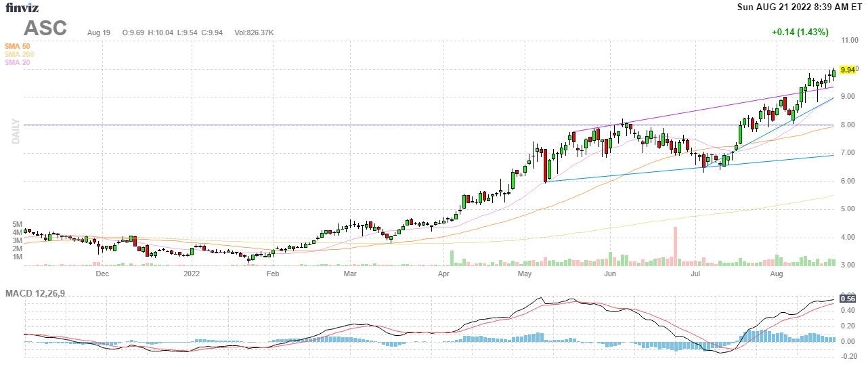The height and width of the screenshot is (367, 868).
Task: Click the yellow 9.94 current price tag
Action: pyautogui.click(x=847, y=70)
